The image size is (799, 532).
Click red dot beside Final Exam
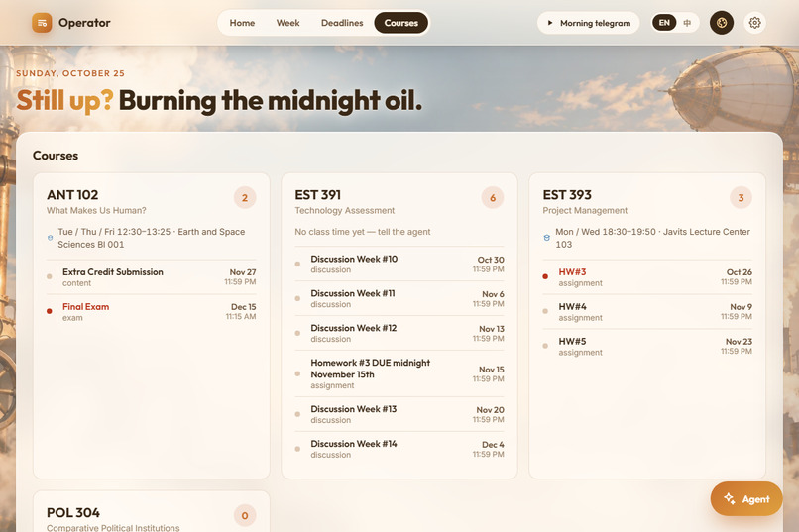tap(50, 311)
